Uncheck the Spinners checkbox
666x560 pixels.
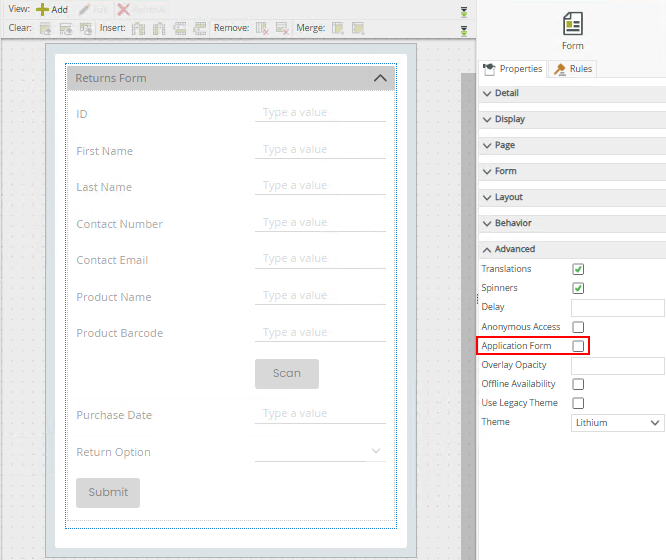point(578,288)
